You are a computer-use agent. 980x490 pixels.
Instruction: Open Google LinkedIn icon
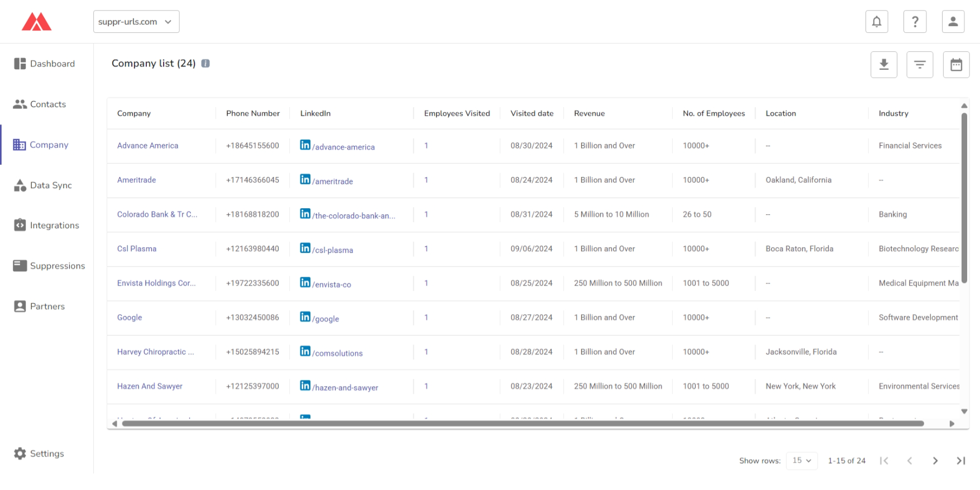(x=305, y=317)
